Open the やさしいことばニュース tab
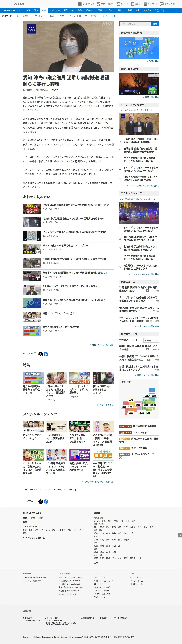182x644 pixels. (161, 10)
